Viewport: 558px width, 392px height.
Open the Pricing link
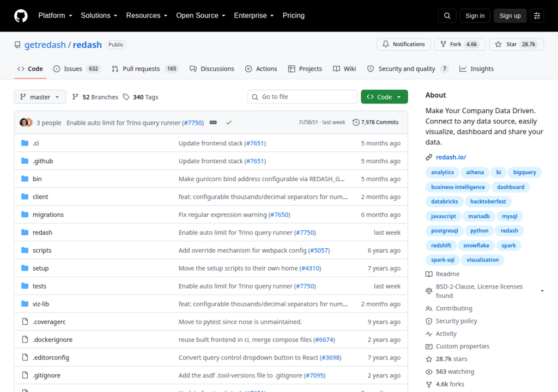coord(294,16)
